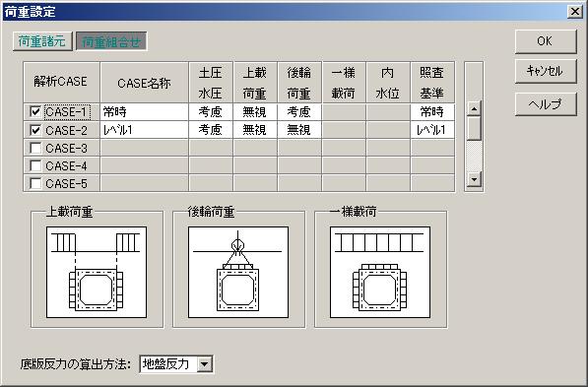Edit CASE-2 name cell レベル1
The image size is (588, 387).
(x=144, y=130)
